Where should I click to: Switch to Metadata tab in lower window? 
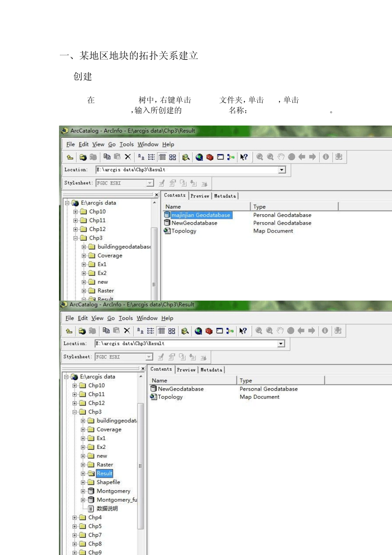tap(211, 370)
